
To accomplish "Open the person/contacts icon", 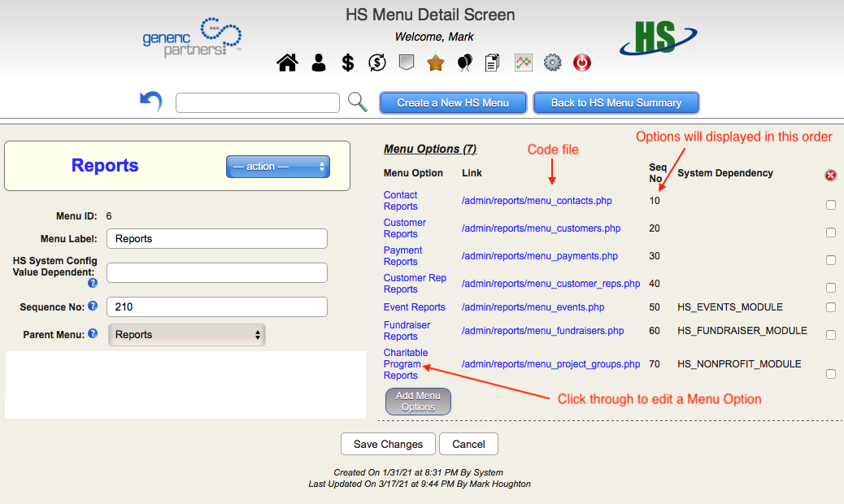I will tap(318, 63).
